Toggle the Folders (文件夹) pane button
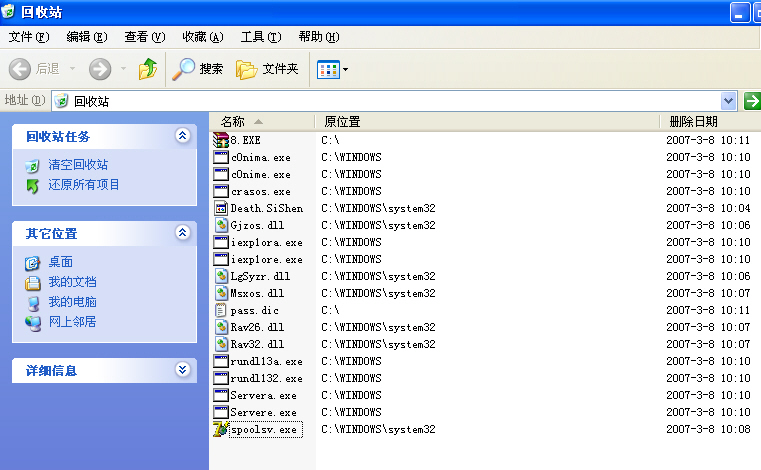This screenshot has height=470, width=761. (267, 69)
